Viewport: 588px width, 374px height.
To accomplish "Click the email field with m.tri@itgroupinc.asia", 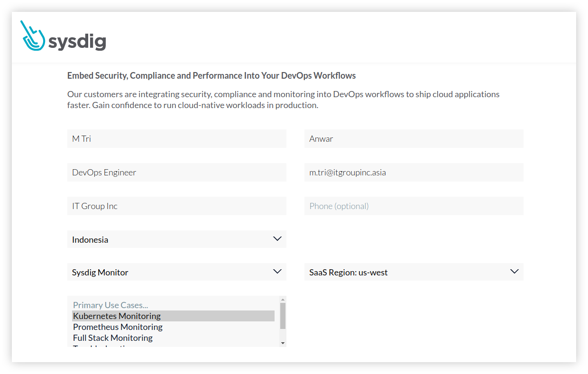I will 413,173.
